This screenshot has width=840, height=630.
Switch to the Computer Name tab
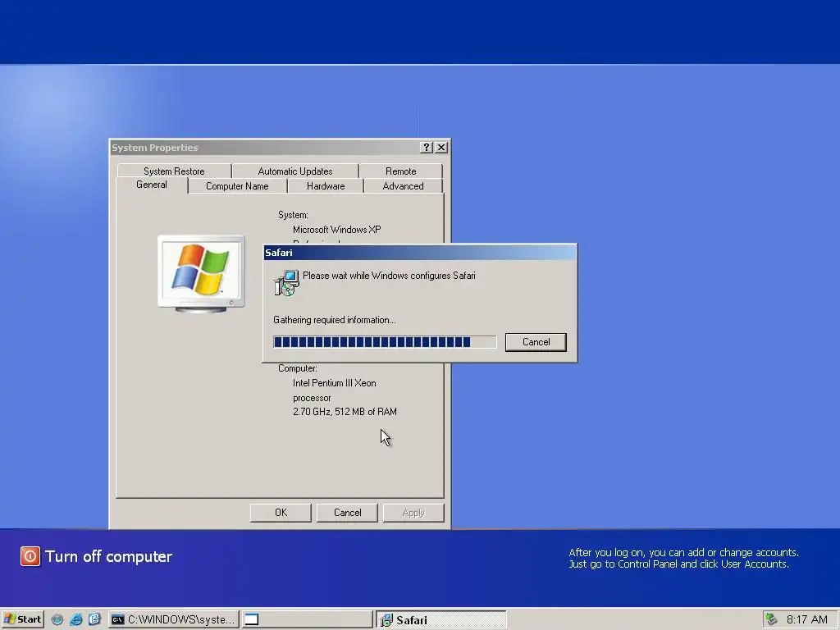(237, 186)
